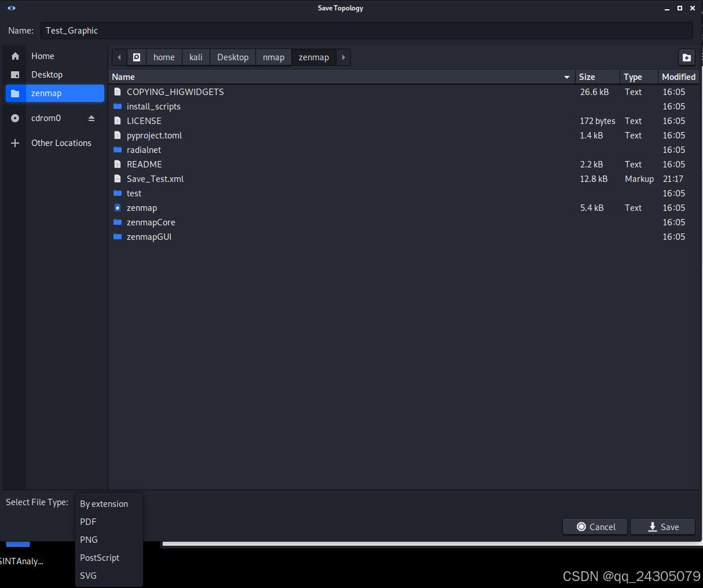703x588 pixels.
Task: Select the pyproject.toml file name
Action: tap(154, 136)
